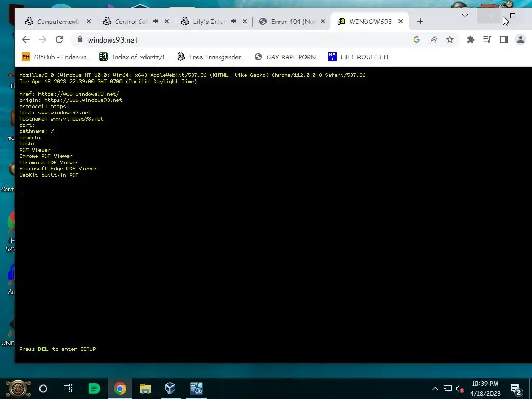532x399 pixels.
Task: Click the 'Chrome PDF Viewer' line
Action: tap(46, 156)
